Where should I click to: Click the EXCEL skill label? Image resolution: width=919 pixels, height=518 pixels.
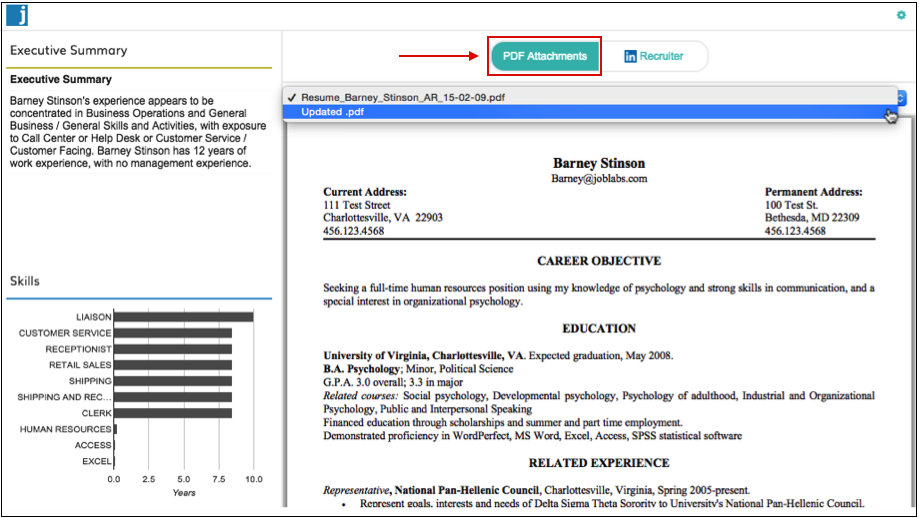click(97, 462)
